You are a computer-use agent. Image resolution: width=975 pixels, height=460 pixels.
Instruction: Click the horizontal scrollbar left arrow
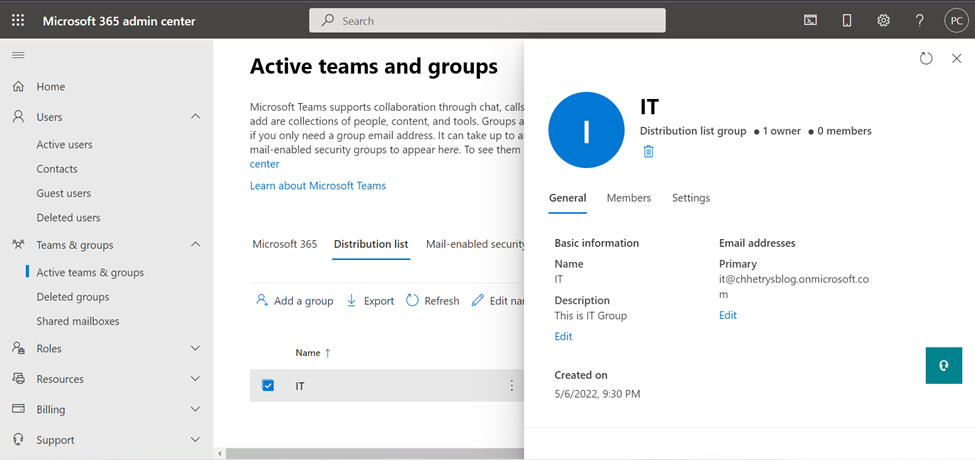219,454
